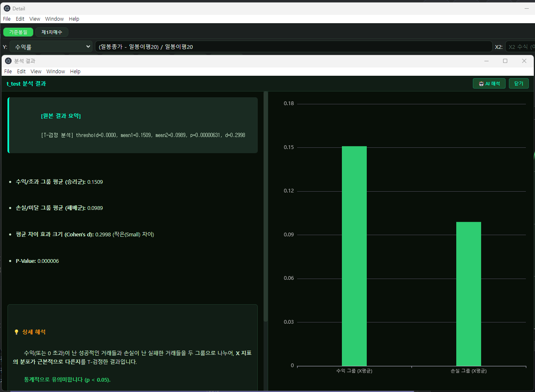Toggle the 기준봉일 green button
The image size is (535, 392).
click(x=18, y=32)
